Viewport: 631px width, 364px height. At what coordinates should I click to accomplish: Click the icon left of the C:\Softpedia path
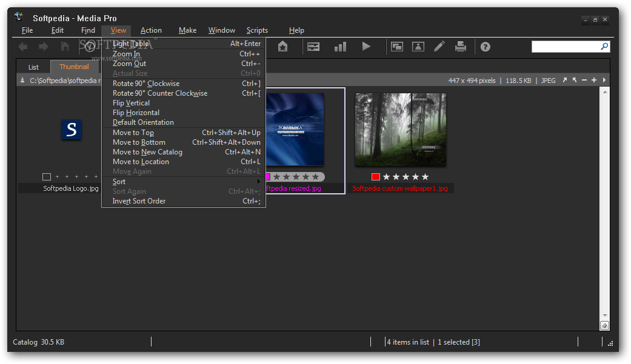click(22, 81)
